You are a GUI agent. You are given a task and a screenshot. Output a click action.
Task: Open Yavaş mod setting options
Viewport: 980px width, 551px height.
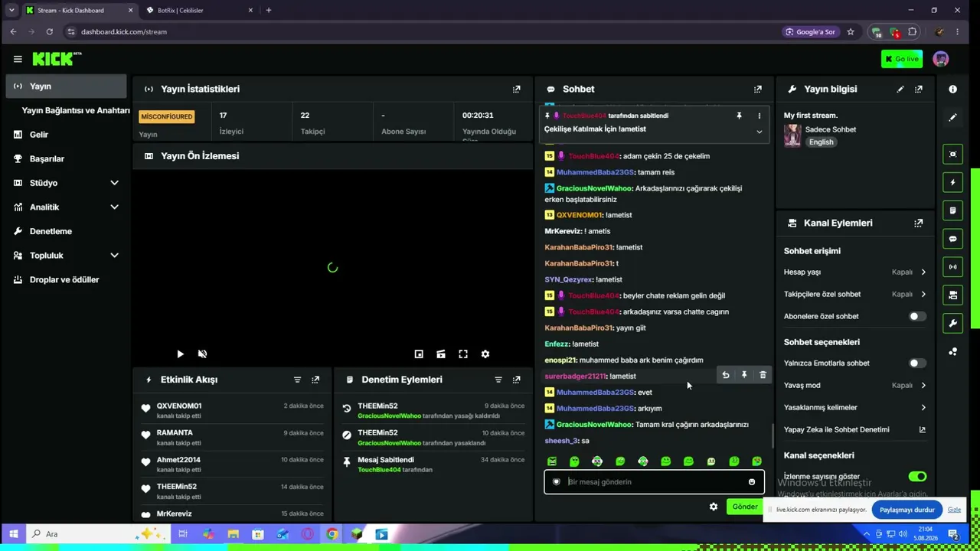click(855, 386)
